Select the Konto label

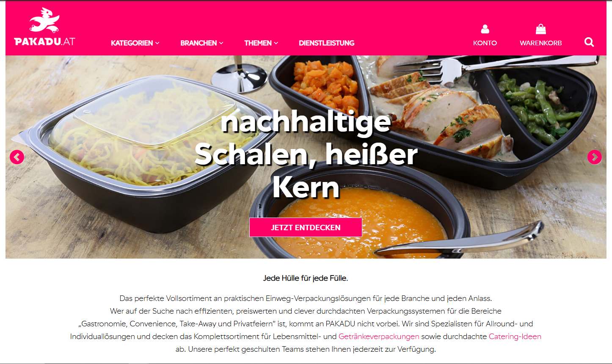(x=485, y=43)
